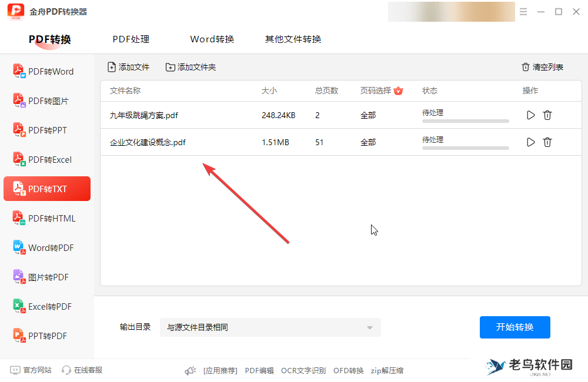Select the PDF转图片 conversion mode
This screenshot has height=382, width=588.
point(46,100)
